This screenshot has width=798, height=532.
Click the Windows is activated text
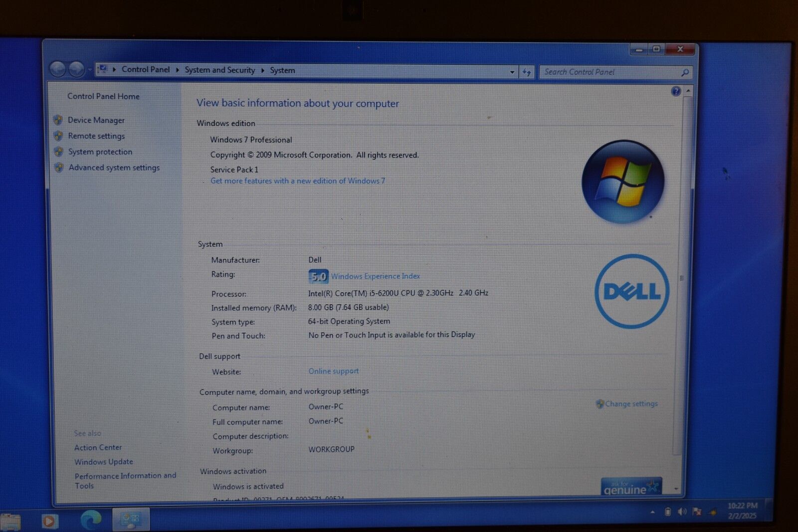coord(248,487)
